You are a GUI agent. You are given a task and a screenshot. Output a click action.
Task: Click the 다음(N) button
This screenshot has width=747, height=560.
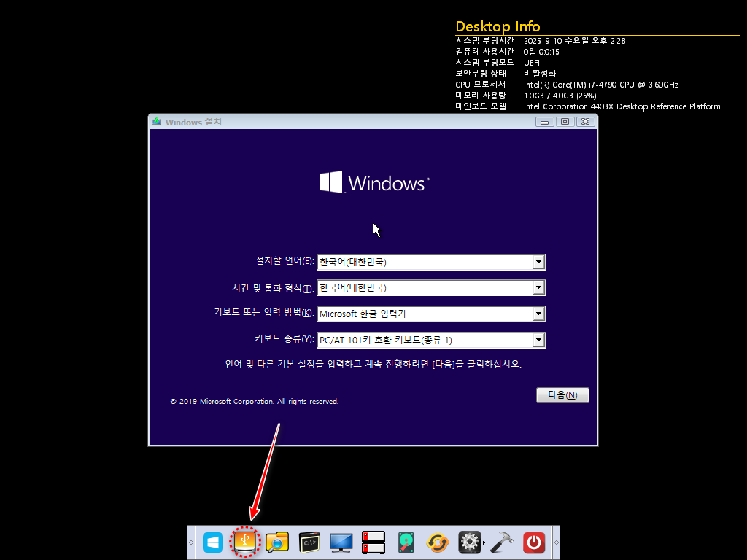click(x=562, y=394)
